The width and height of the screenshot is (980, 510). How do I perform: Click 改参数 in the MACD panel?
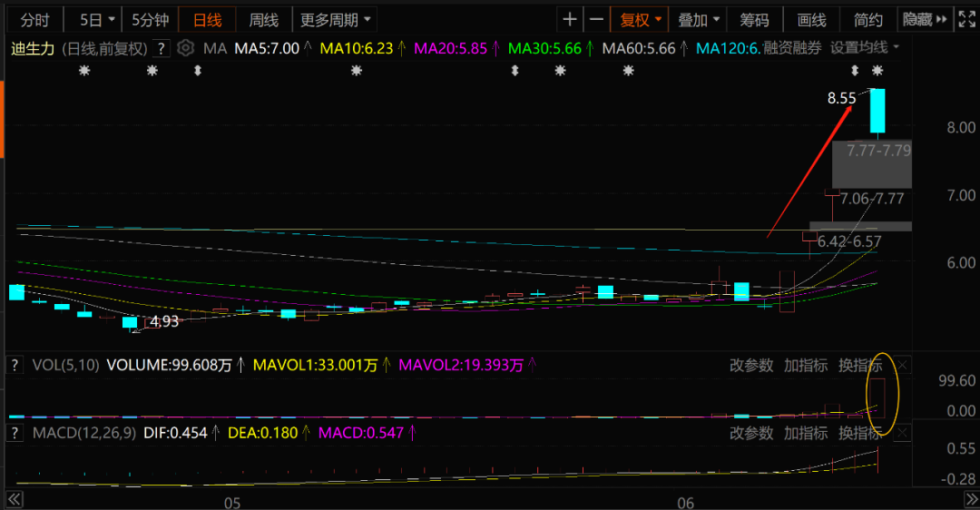click(x=751, y=433)
